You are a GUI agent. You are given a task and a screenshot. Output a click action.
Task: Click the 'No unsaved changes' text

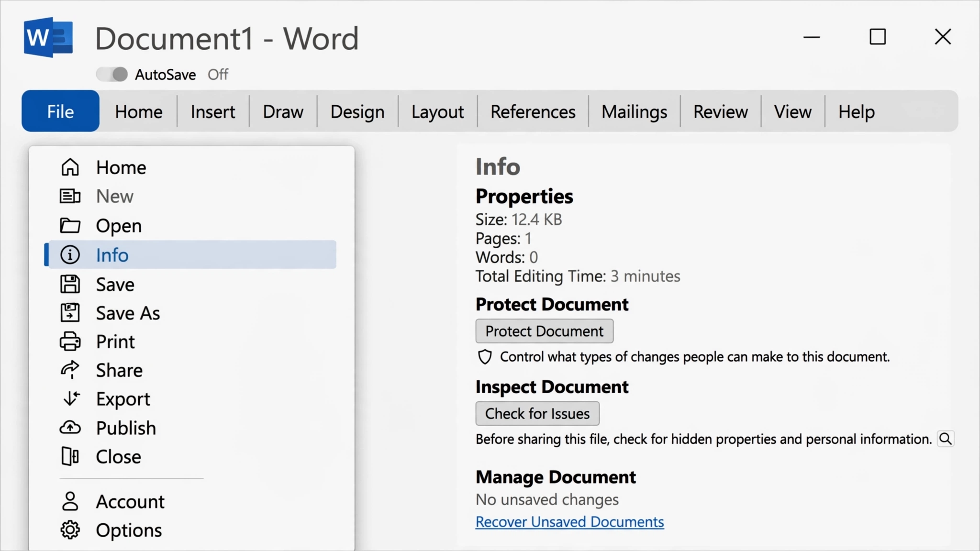tap(547, 499)
